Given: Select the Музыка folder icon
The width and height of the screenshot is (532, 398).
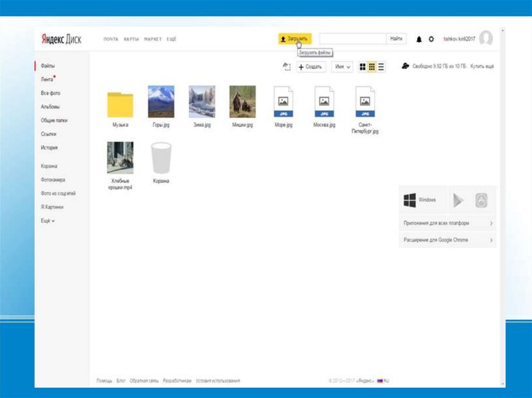Looking at the screenshot, I should tap(120, 104).
